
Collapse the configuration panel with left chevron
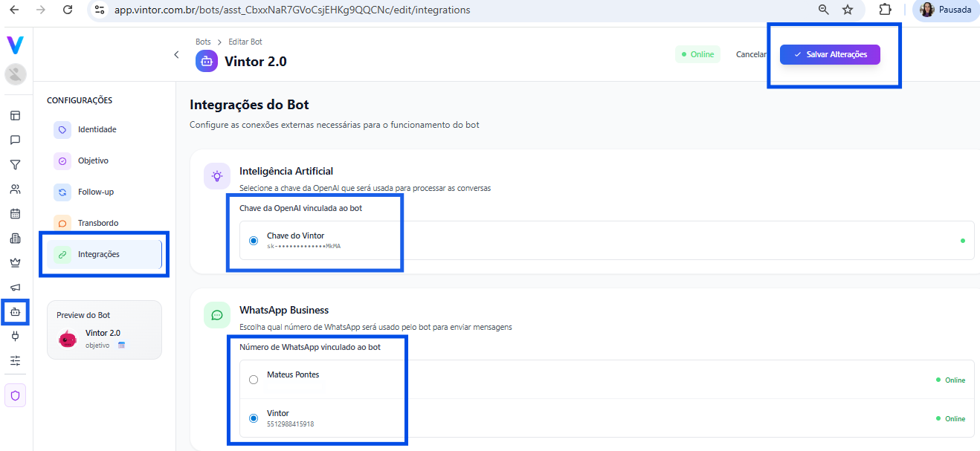coord(176,54)
